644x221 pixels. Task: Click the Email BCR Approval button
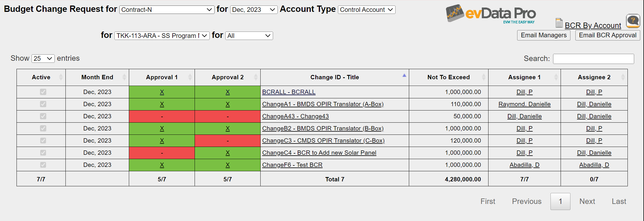pyautogui.click(x=608, y=35)
